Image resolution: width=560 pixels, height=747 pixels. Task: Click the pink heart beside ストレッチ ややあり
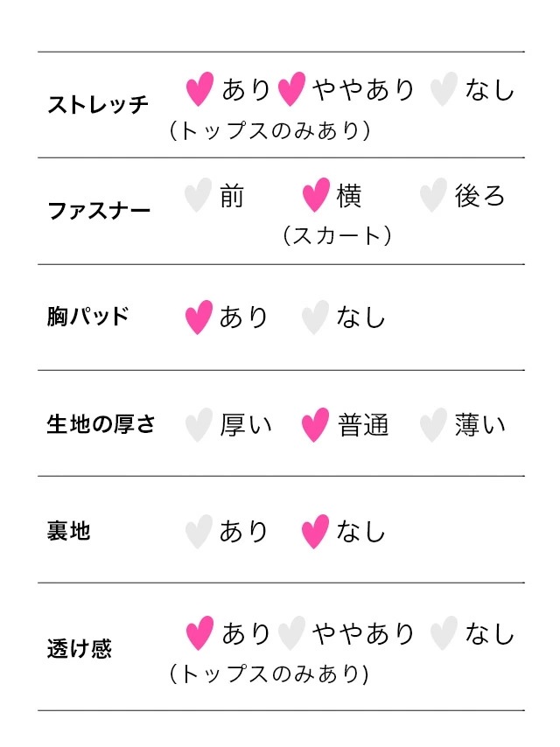(290, 89)
